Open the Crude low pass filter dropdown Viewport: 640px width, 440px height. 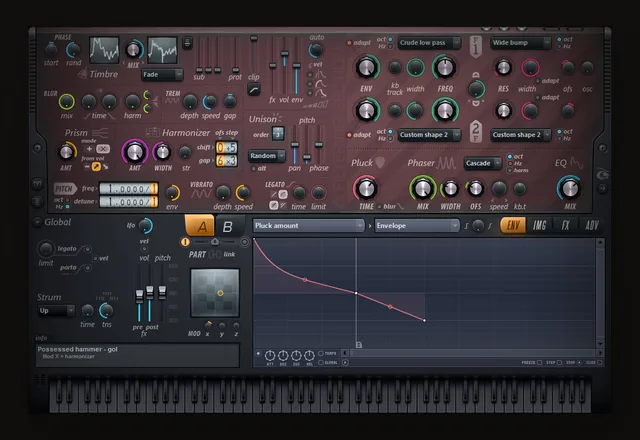pyautogui.click(x=429, y=43)
